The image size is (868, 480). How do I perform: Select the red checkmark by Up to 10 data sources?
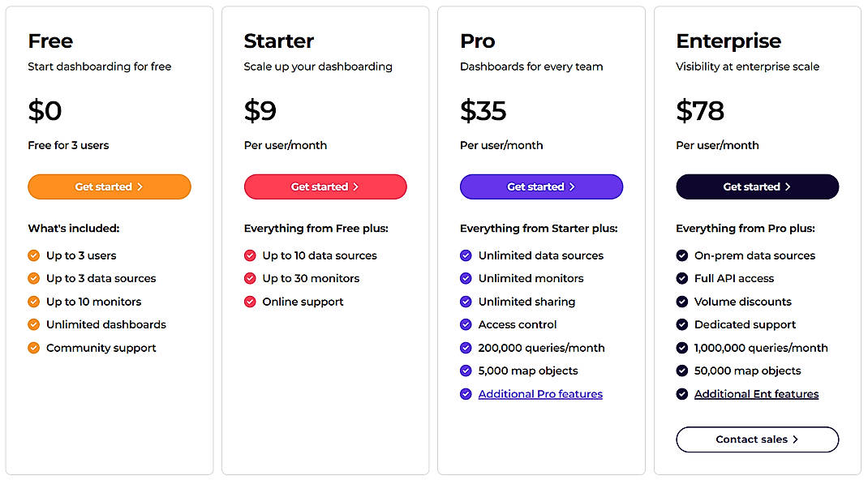tap(250, 255)
